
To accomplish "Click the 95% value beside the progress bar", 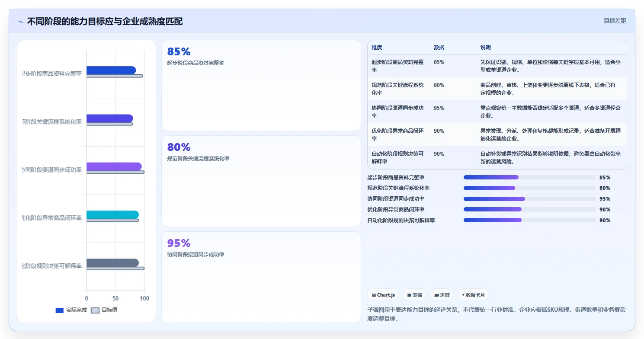I will click(x=605, y=199).
